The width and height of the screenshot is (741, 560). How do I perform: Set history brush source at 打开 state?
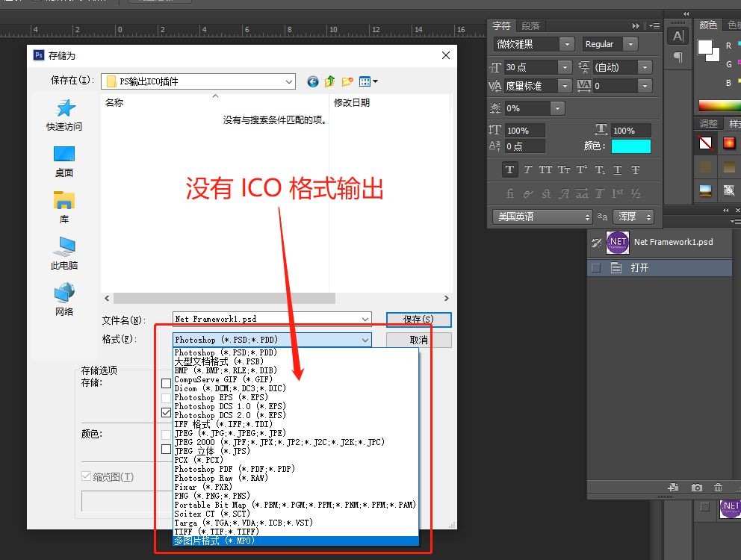pos(596,268)
